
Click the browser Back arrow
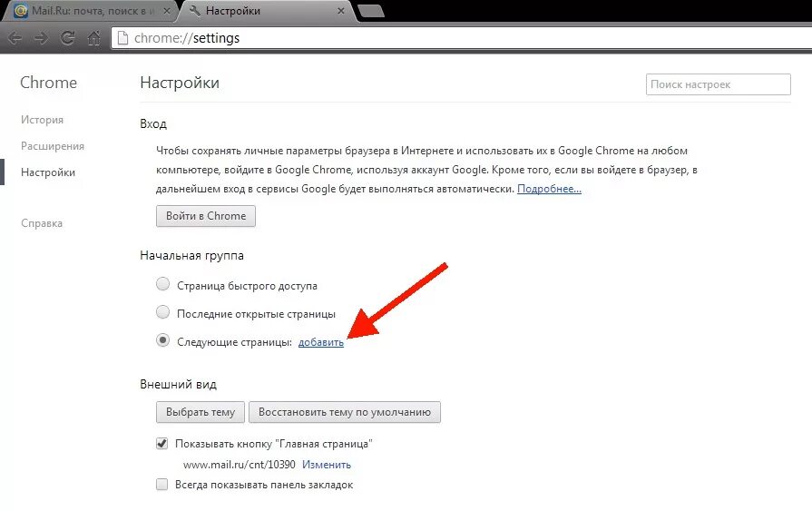pyautogui.click(x=15, y=38)
